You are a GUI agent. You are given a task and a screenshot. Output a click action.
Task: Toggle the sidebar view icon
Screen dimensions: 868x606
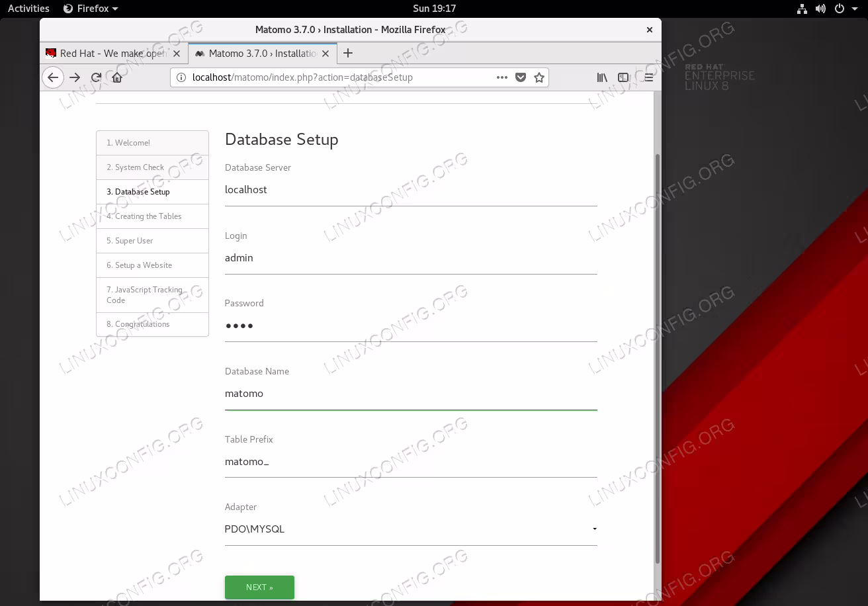623,77
